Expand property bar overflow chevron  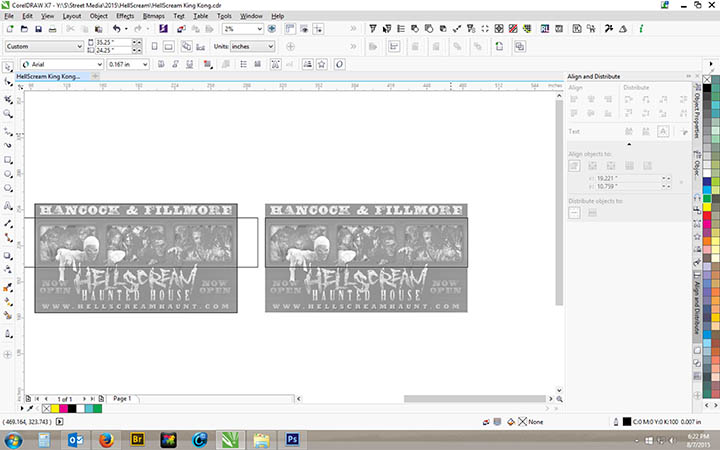[353, 46]
